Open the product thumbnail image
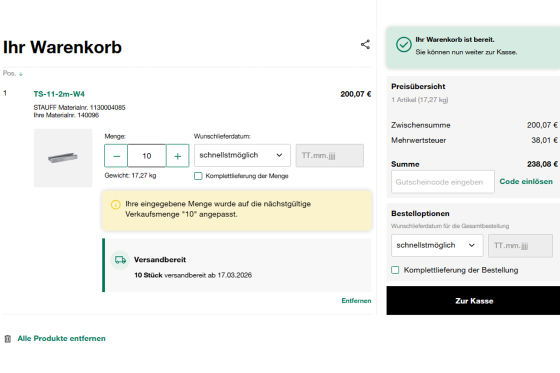This screenshot has width=560, height=373. (63, 158)
